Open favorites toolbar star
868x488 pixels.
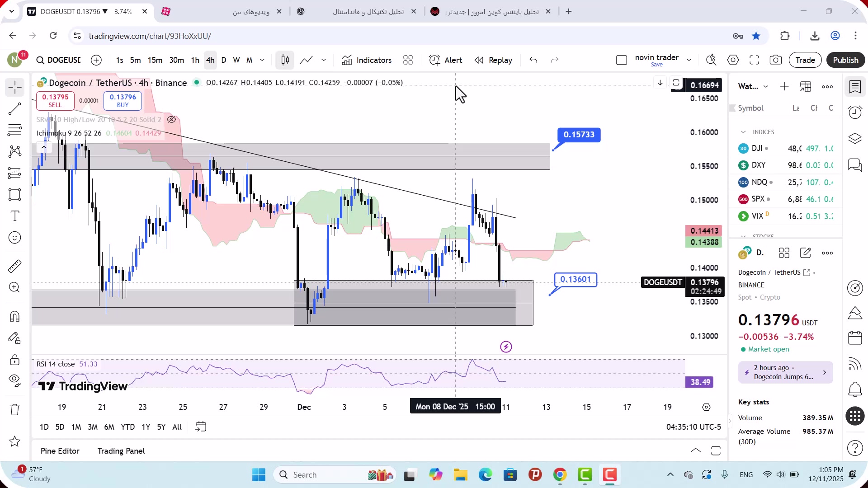click(14, 441)
